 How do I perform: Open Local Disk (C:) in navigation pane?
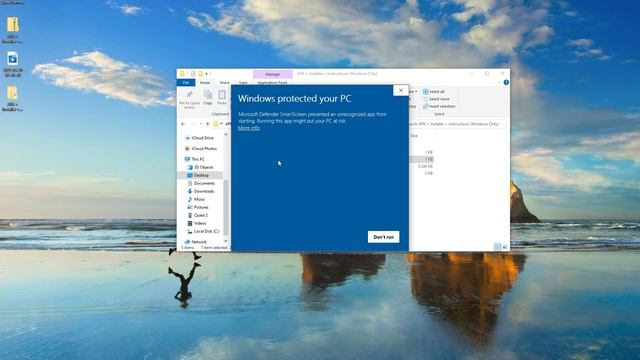[x=203, y=231]
